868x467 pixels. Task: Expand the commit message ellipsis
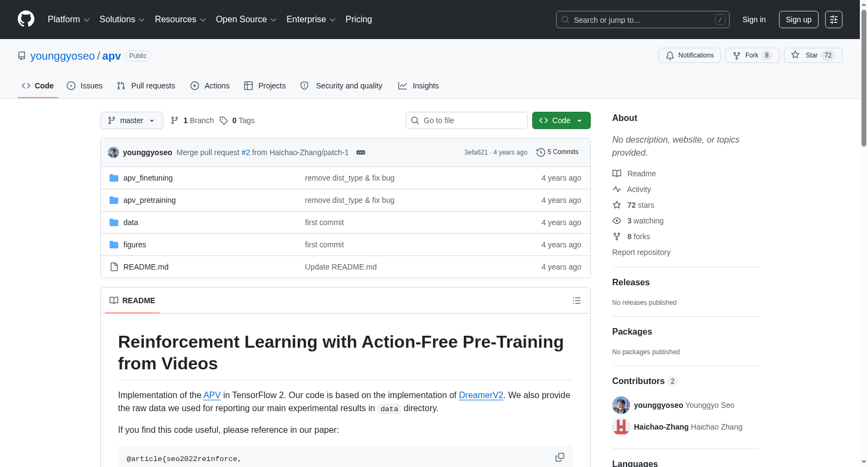(x=361, y=152)
